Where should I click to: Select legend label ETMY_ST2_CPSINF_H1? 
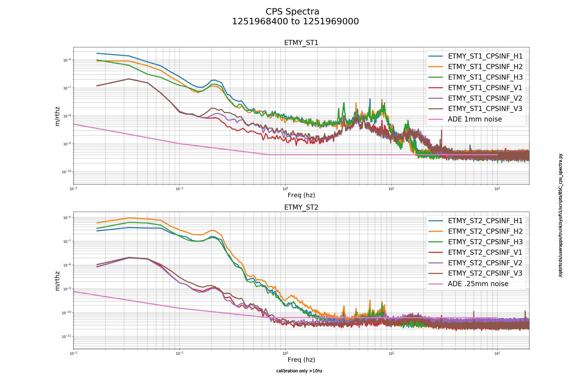(485, 221)
